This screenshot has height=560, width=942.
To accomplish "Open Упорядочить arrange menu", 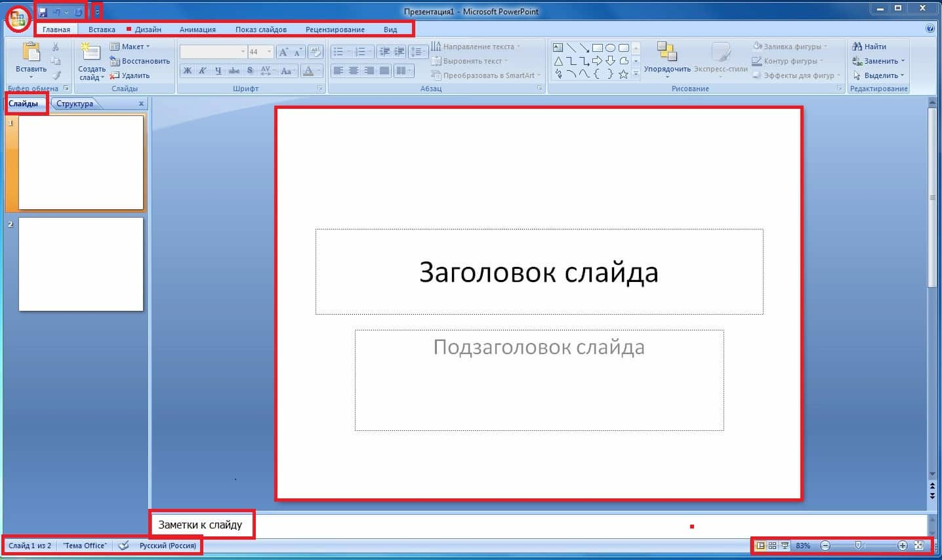I will [x=667, y=59].
